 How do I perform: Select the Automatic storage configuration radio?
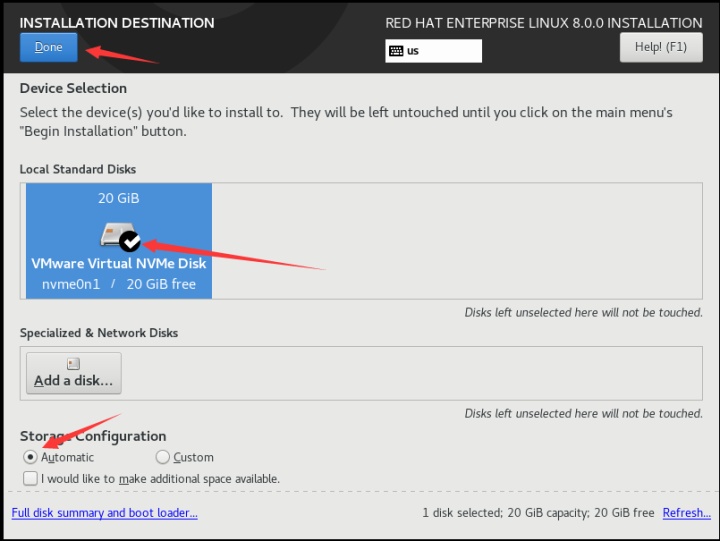point(30,457)
